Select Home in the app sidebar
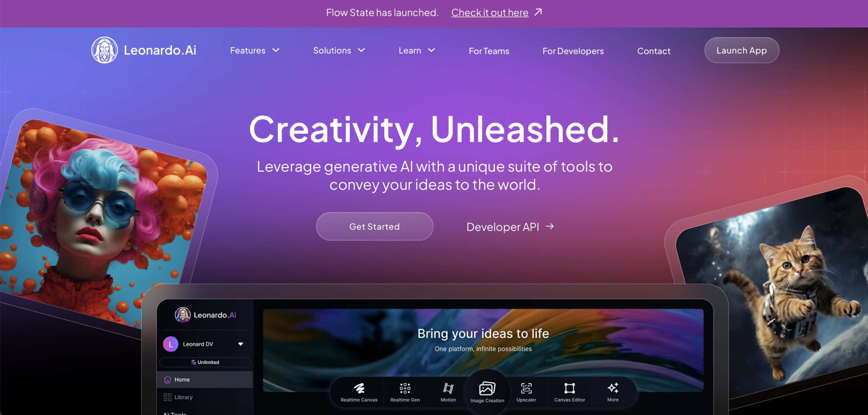Viewport: 868px width, 415px height. [205, 379]
